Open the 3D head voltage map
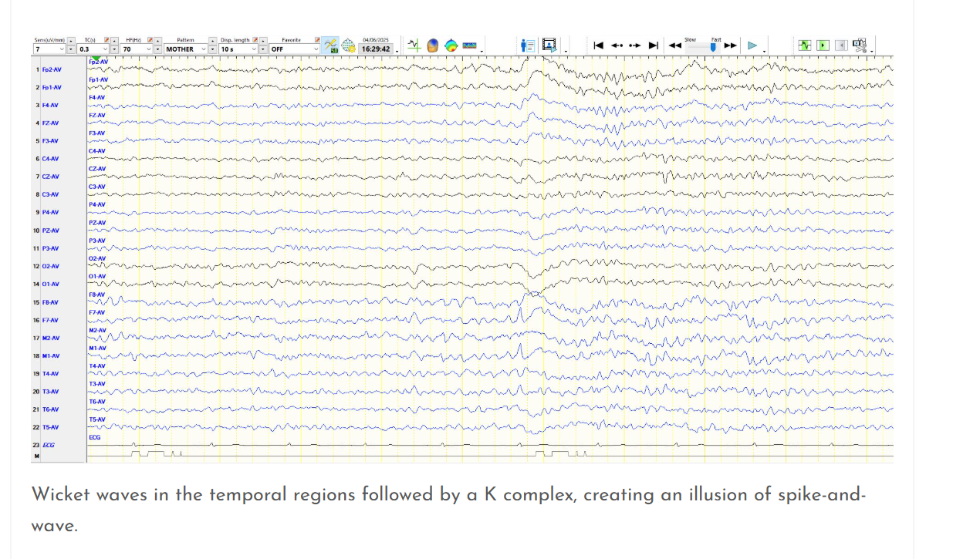 click(433, 45)
